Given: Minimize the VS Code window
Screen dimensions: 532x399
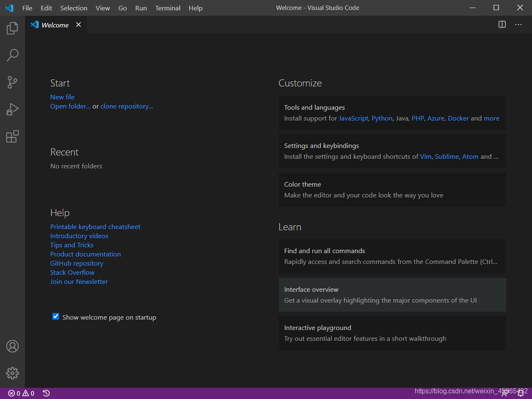Looking at the screenshot, I should (473, 7).
